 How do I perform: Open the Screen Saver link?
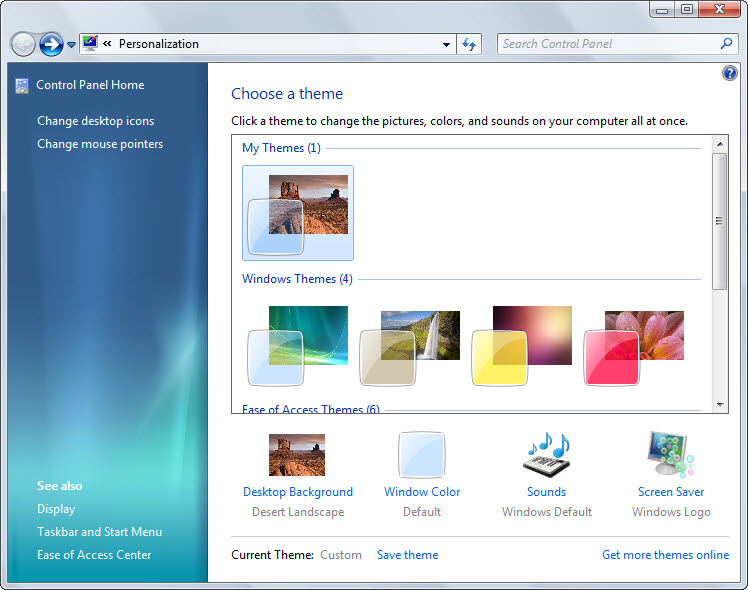[671, 492]
